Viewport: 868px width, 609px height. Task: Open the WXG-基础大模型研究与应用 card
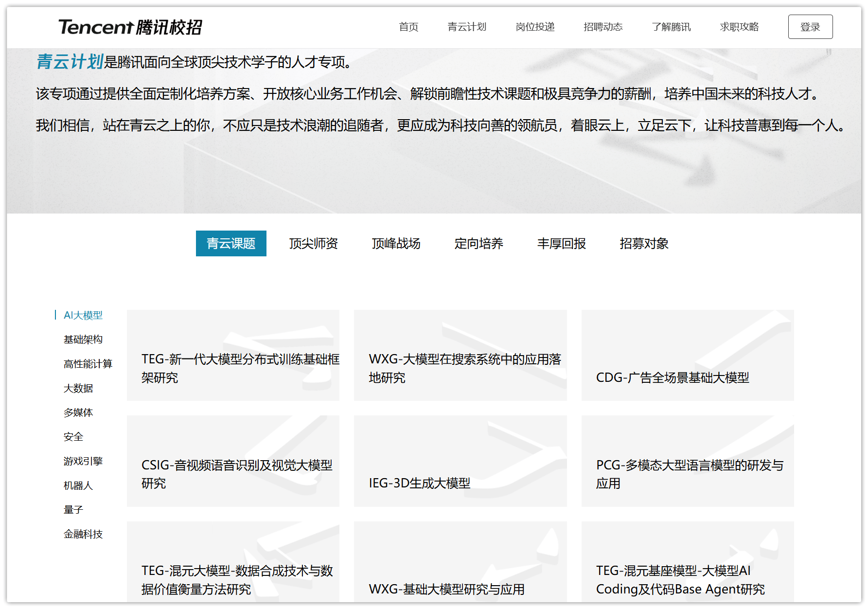tap(461, 562)
